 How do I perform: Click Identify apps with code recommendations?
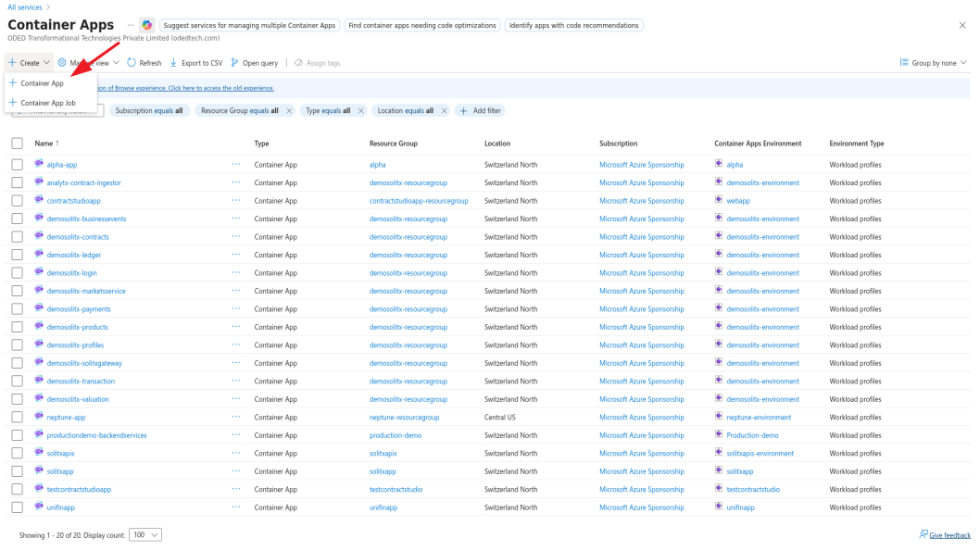[573, 25]
